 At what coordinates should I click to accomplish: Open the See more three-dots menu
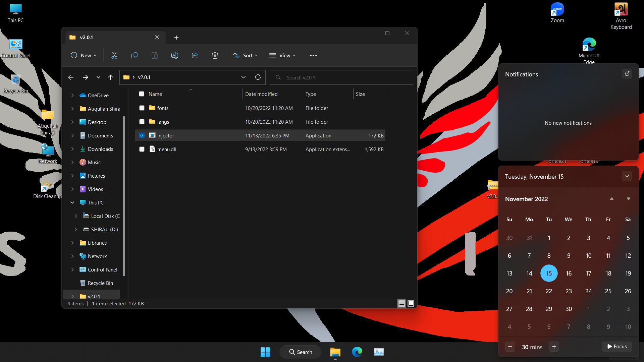pos(313,55)
